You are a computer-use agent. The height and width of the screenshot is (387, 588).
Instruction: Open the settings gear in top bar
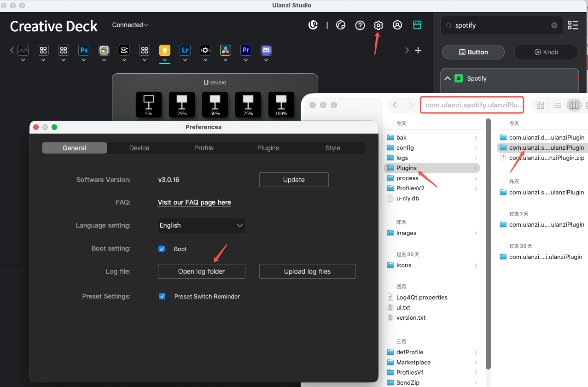point(378,25)
